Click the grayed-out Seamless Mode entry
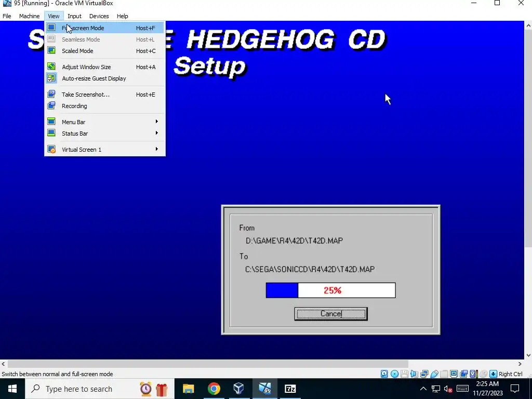Image resolution: width=532 pixels, height=399 pixels. [x=105, y=39]
